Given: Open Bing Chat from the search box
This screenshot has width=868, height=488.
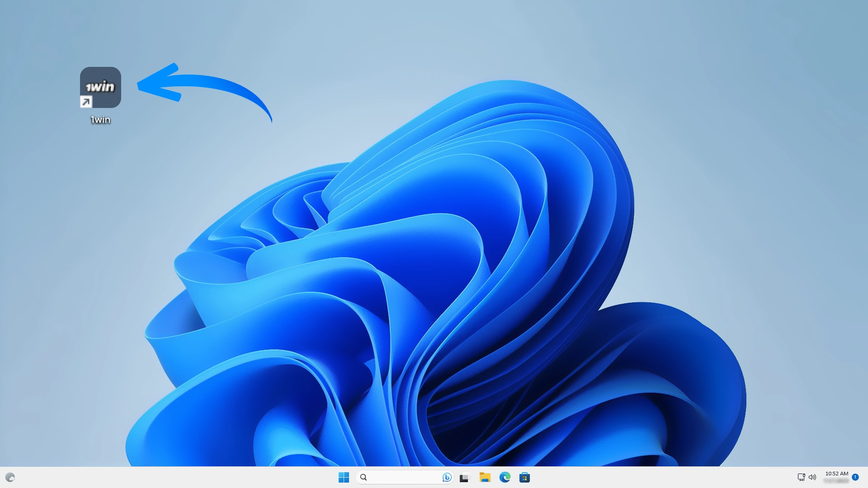Looking at the screenshot, I should [447, 477].
